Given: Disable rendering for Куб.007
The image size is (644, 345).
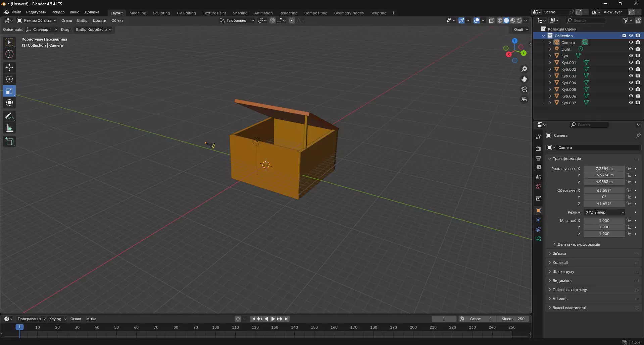Looking at the screenshot, I should click(638, 103).
